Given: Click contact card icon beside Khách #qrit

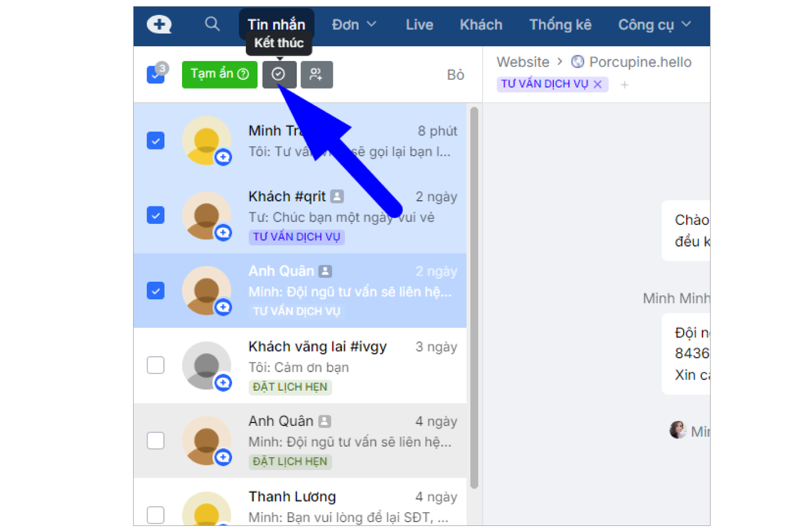Looking at the screenshot, I should 337,196.
